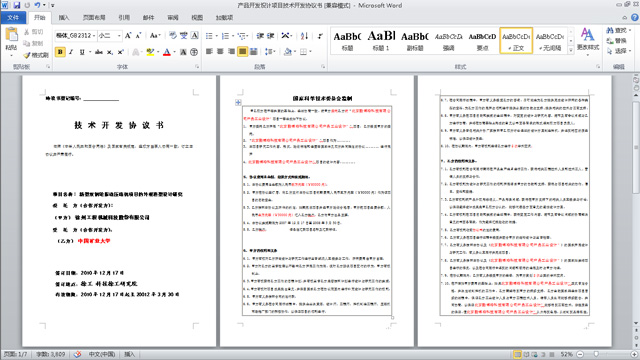Click the Bullets list icon
The image size is (640, 360).
click(x=209, y=36)
